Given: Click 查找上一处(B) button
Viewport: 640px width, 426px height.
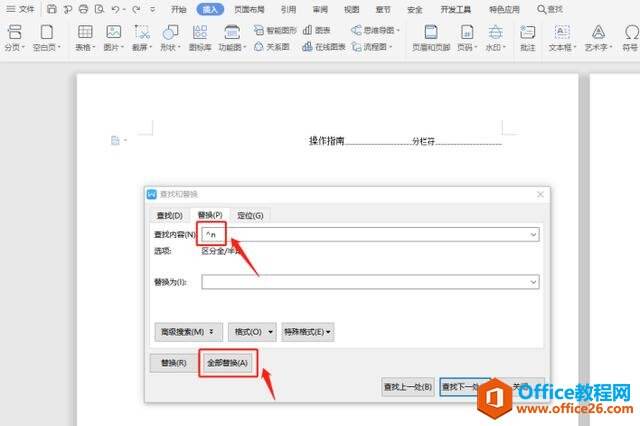Looking at the screenshot, I should pos(408,386).
